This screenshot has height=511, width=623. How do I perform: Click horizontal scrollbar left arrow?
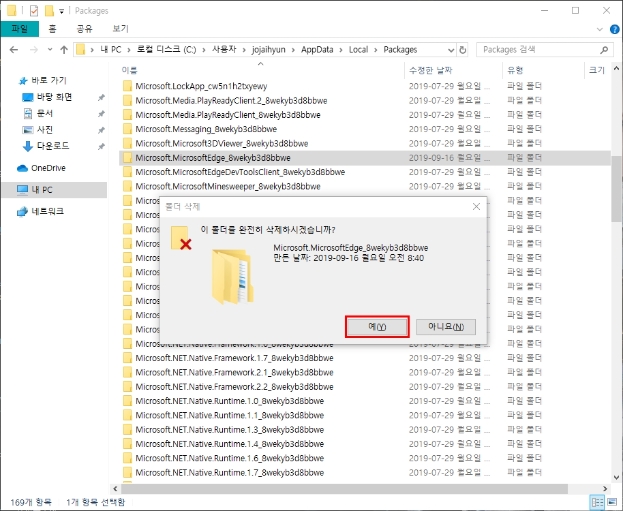pyautogui.click(x=115, y=488)
